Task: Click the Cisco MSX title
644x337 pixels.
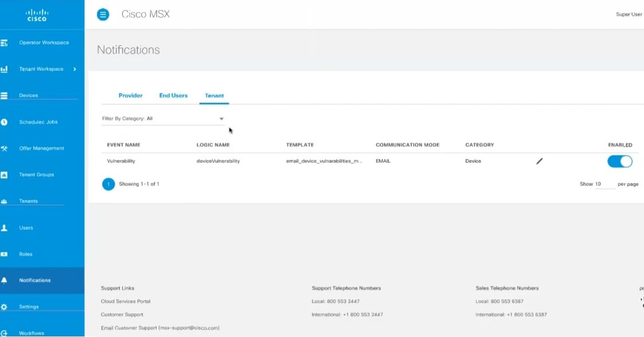Action: (x=146, y=14)
